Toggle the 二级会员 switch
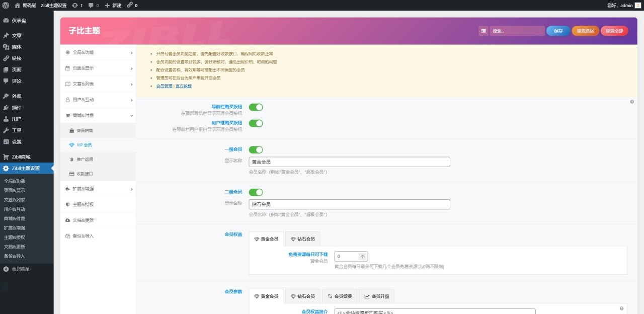The height and width of the screenshot is (314, 644). [256, 192]
